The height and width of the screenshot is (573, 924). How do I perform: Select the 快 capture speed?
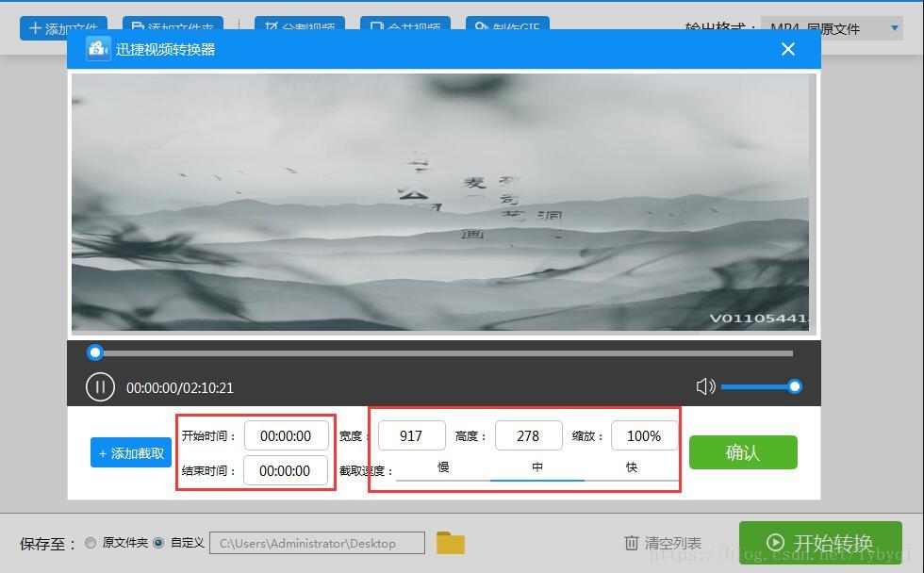coord(632,468)
